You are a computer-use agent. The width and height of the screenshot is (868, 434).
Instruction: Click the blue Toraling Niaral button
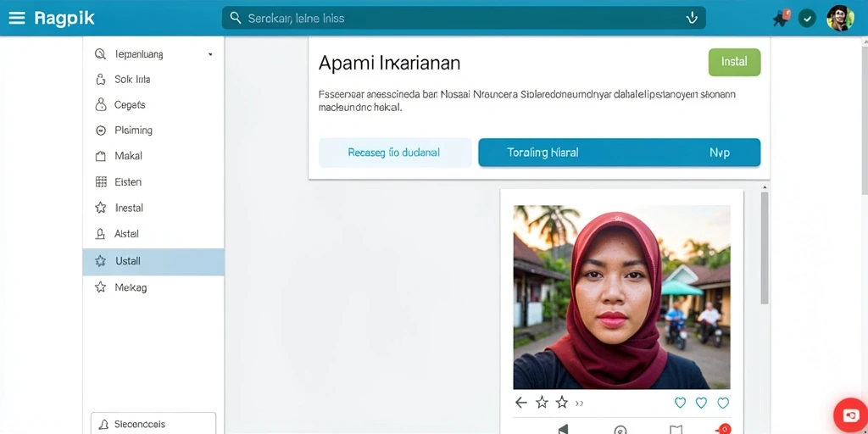click(x=619, y=153)
